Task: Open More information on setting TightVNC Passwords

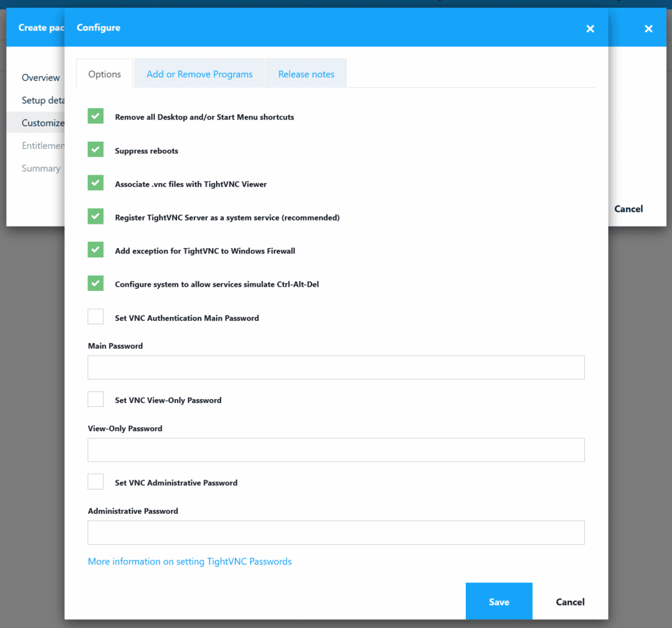Action: (x=190, y=562)
